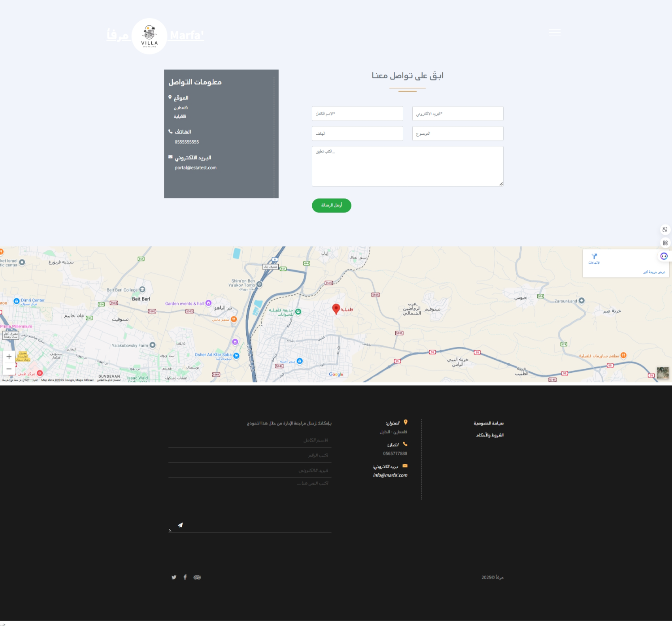Open the privacy policy footer link
Viewport: 672px width, 629px height.
click(x=489, y=423)
